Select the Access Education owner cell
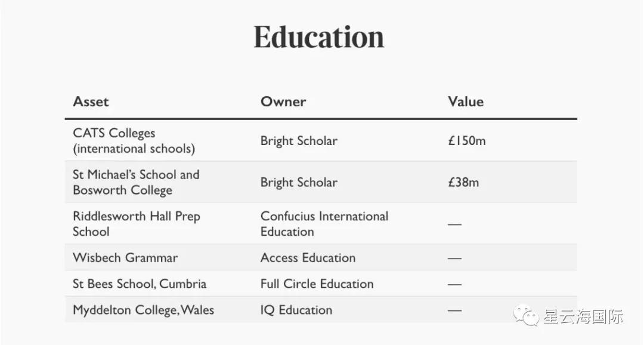This screenshot has height=345, width=644. (308, 258)
